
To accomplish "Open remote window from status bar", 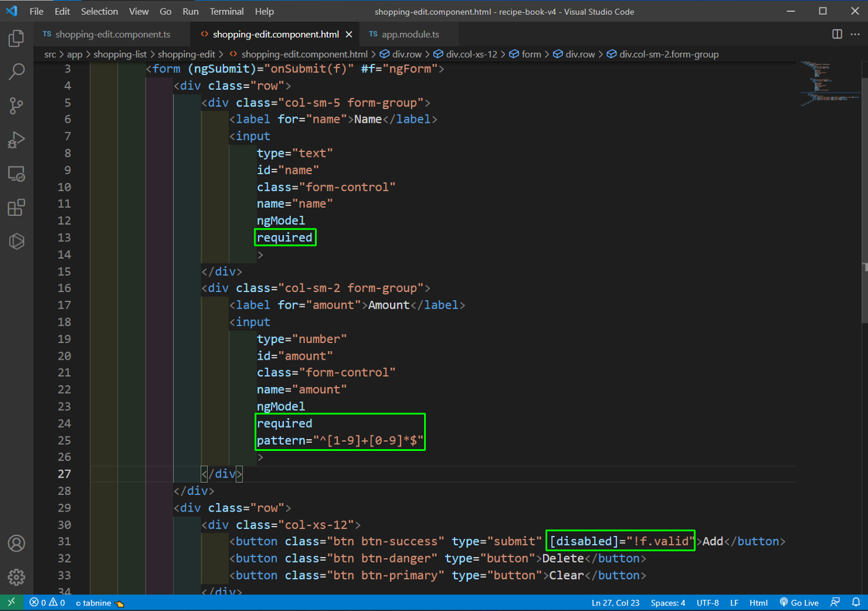I will tap(11, 602).
